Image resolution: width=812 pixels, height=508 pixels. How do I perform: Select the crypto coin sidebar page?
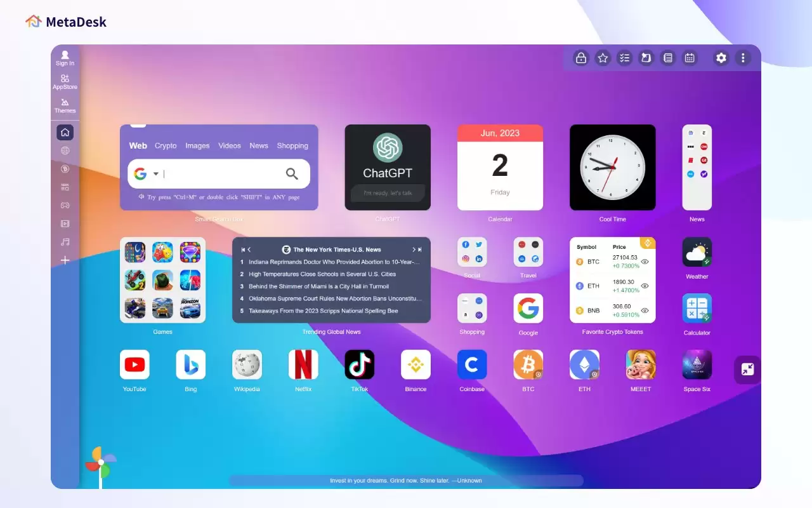pyautogui.click(x=65, y=169)
